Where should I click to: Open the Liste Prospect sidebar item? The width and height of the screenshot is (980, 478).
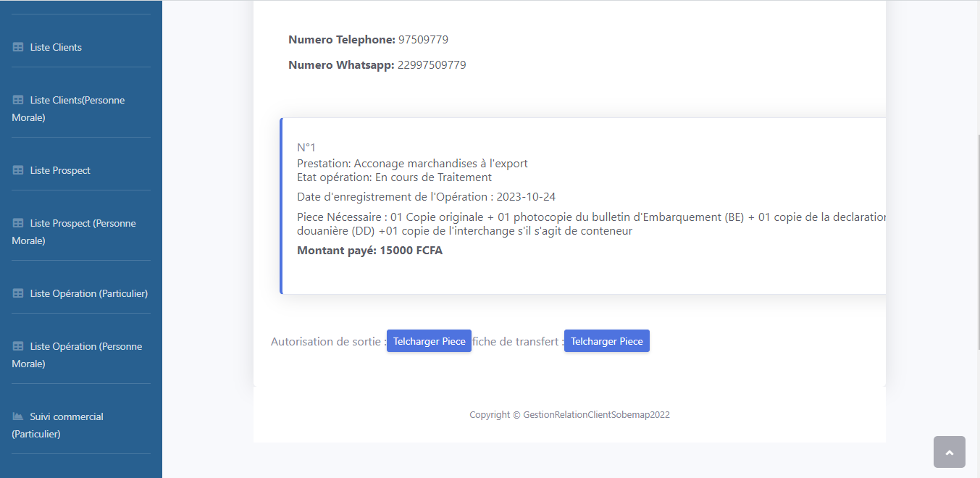tap(60, 170)
